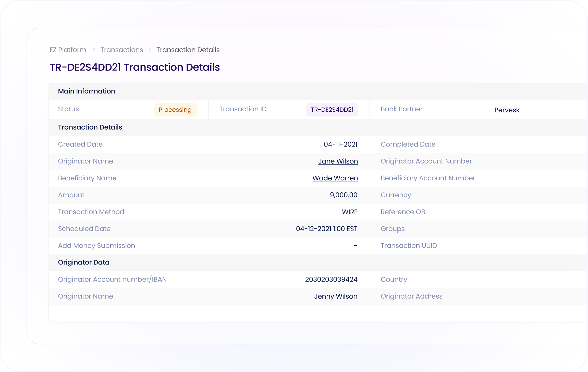Click the scheduled date 04-12-2021 1:00 EST
This screenshot has width=588, height=372.
pyautogui.click(x=326, y=229)
